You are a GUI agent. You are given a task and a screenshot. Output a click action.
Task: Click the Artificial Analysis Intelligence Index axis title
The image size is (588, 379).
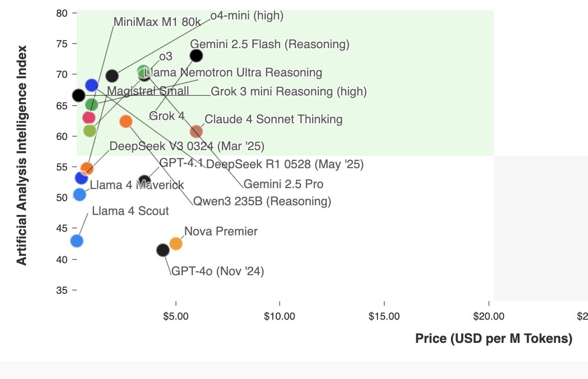pos(22,155)
